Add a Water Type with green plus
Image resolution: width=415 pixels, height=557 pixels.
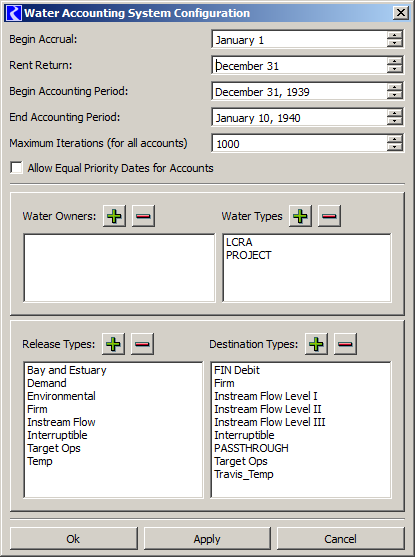301,216
